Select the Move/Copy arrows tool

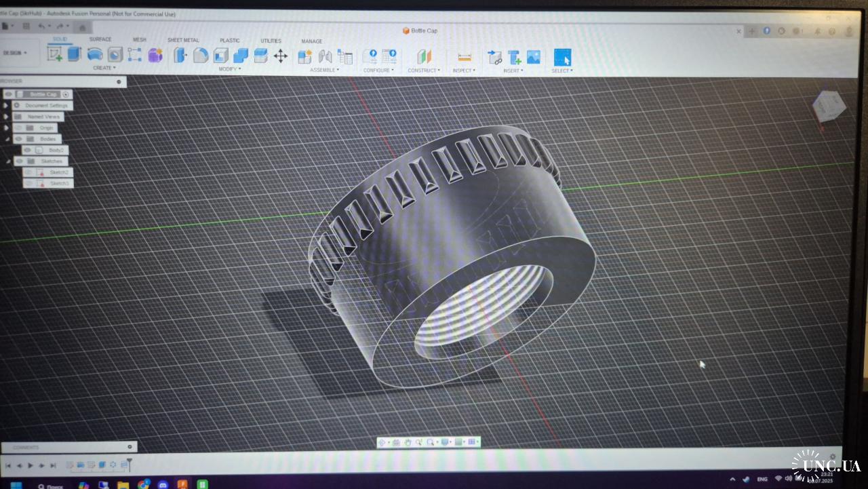(x=281, y=56)
